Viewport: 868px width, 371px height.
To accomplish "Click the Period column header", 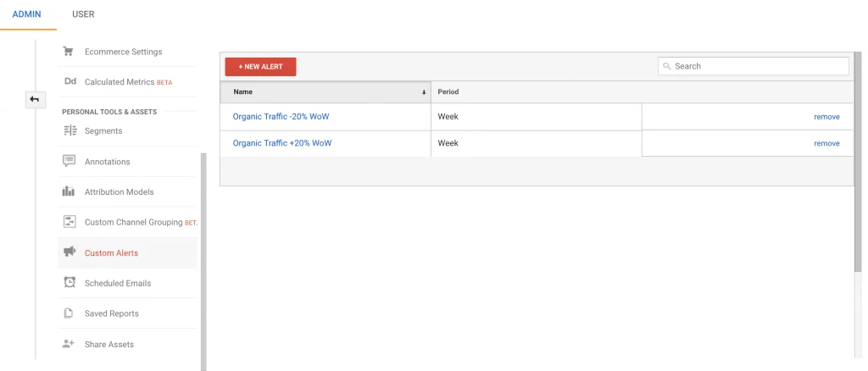I will [x=448, y=91].
